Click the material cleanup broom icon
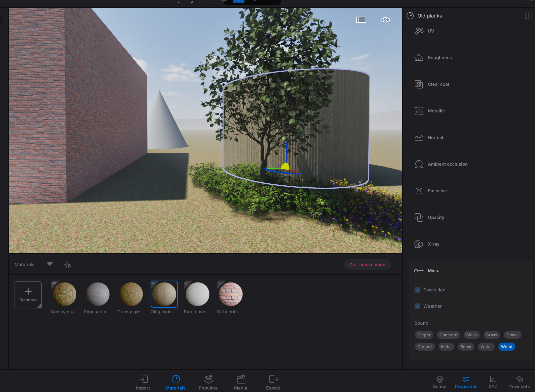Screen dimensions: 535x392 (67, 265)
